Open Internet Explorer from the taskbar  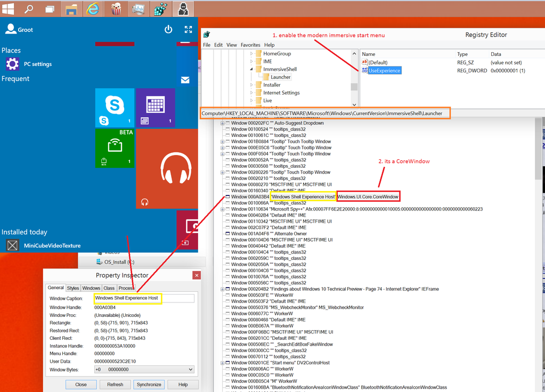point(93,9)
